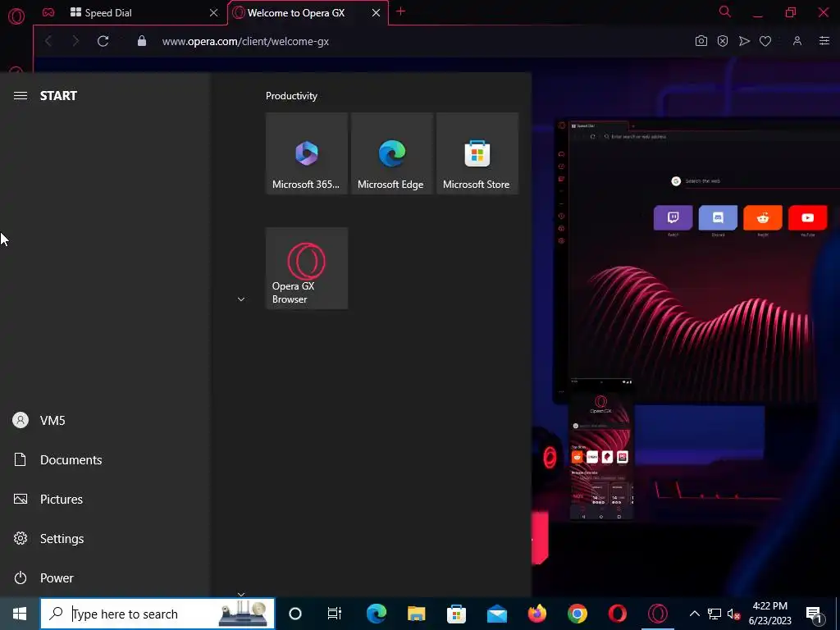Close the Welcome to Opera GX tab
Image resolution: width=840 pixels, height=630 pixels.
pyautogui.click(x=376, y=13)
